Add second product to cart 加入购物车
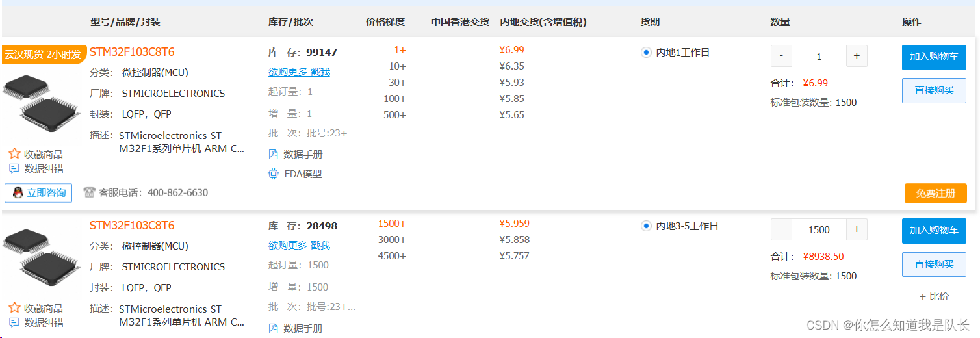This screenshot has height=338, width=980. click(934, 231)
